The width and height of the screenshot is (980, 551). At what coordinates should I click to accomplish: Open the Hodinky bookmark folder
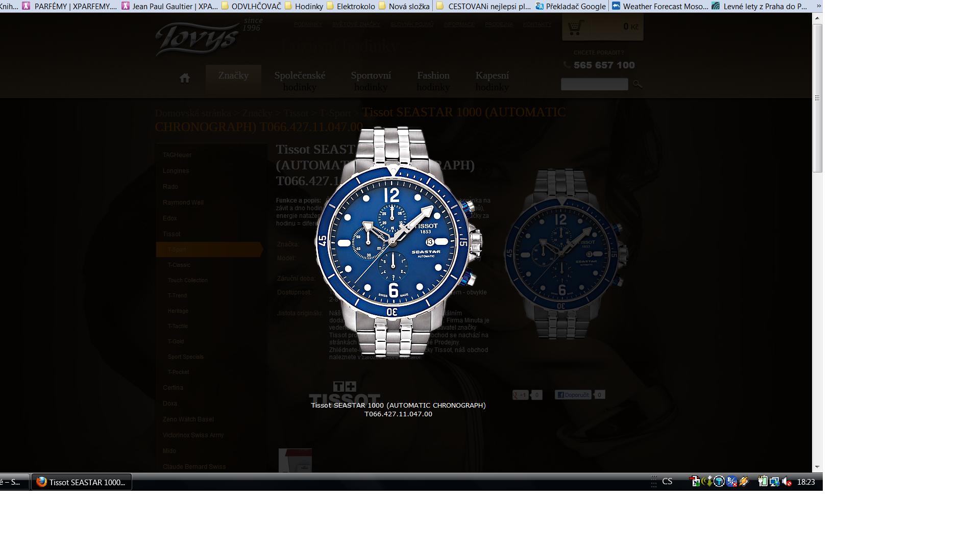[304, 6]
